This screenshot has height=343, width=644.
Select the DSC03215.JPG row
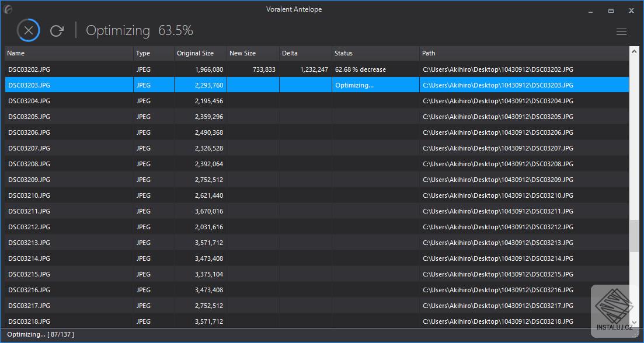[316, 274]
